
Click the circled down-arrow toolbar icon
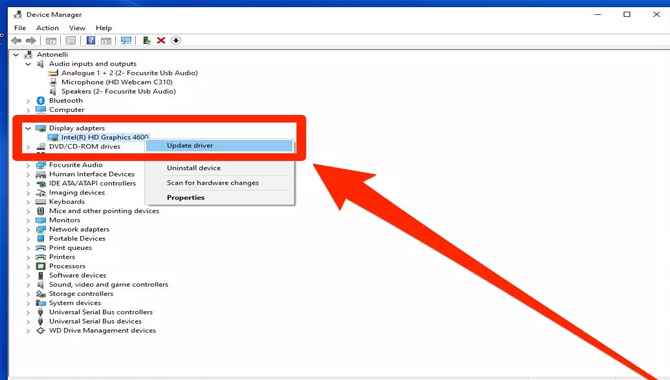point(176,40)
